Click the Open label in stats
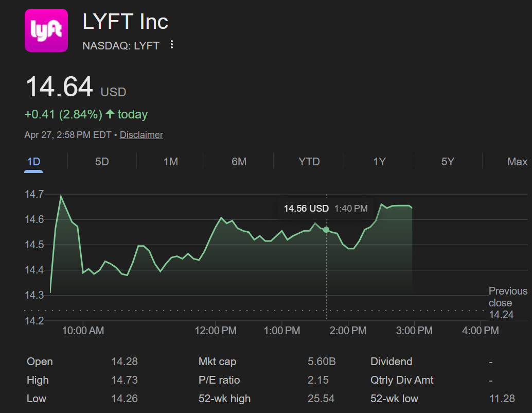 pyautogui.click(x=40, y=362)
